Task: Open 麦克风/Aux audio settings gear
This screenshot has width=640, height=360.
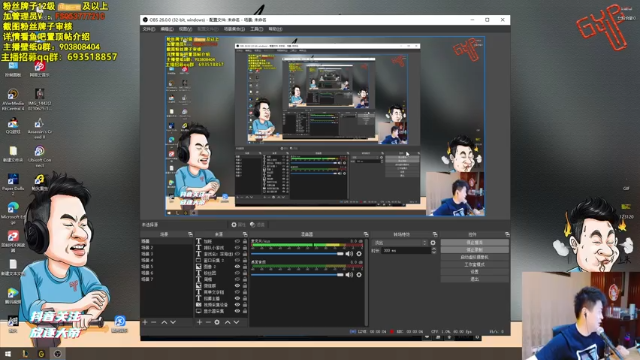Action: click(x=359, y=254)
